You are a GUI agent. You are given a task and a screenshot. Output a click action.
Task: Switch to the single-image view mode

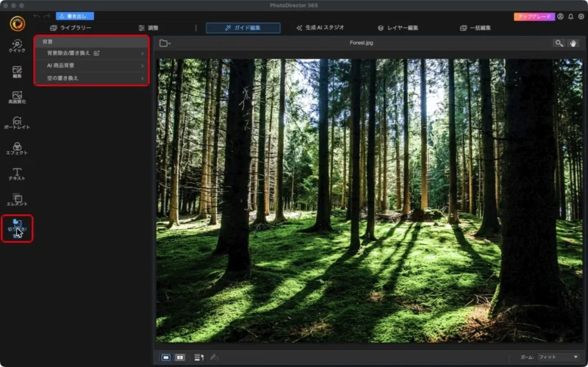pos(166,357)
